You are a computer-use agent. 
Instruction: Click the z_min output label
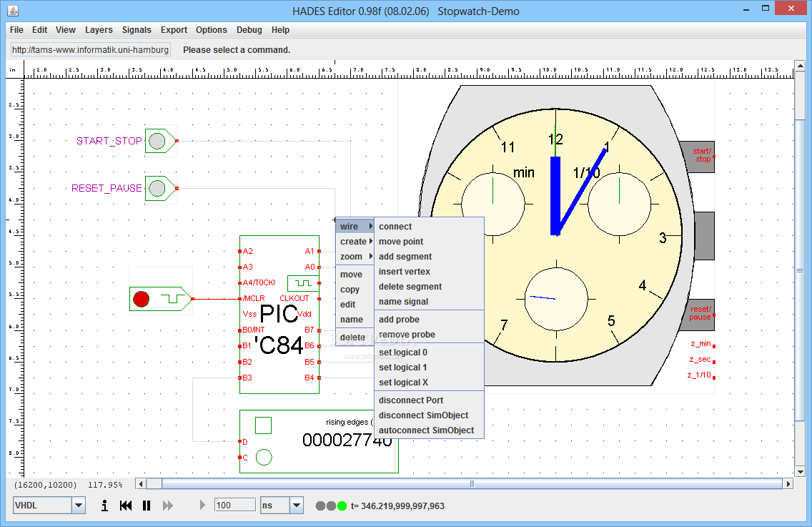[x=700, y=343]
